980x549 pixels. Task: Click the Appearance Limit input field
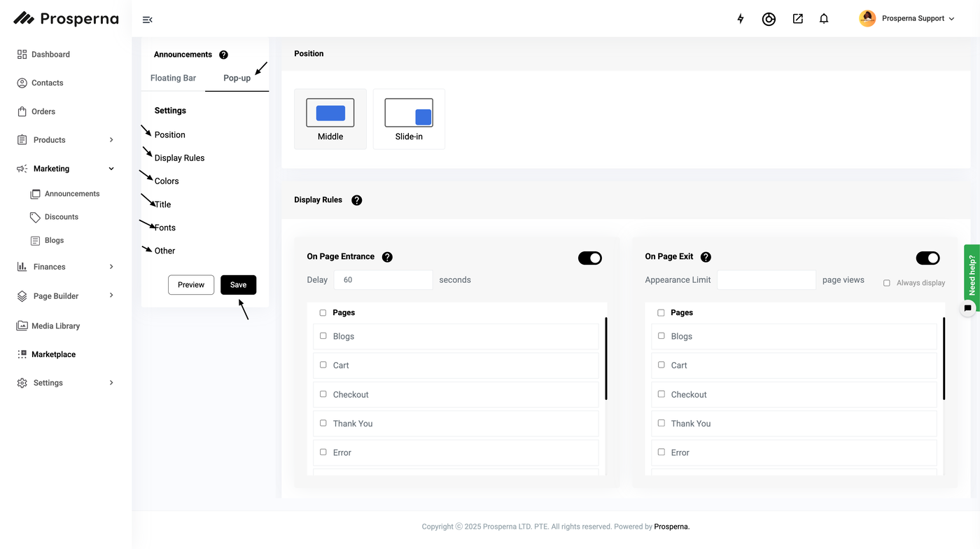pyautogui.click(x=766, y=280)
